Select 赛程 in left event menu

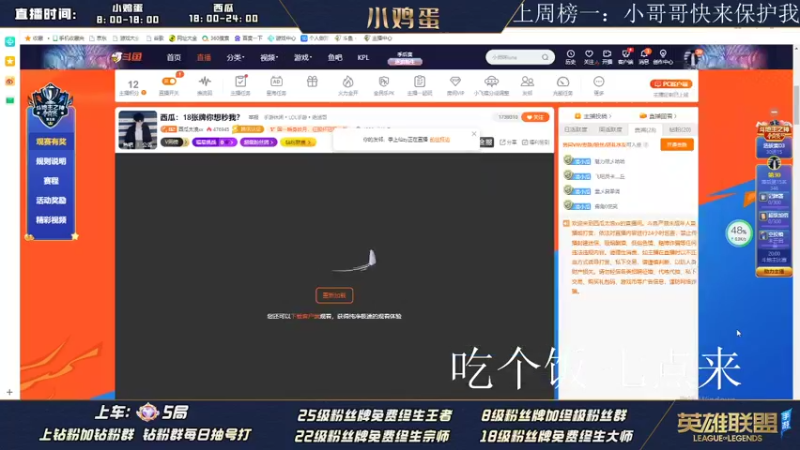[x=51, y=181]
